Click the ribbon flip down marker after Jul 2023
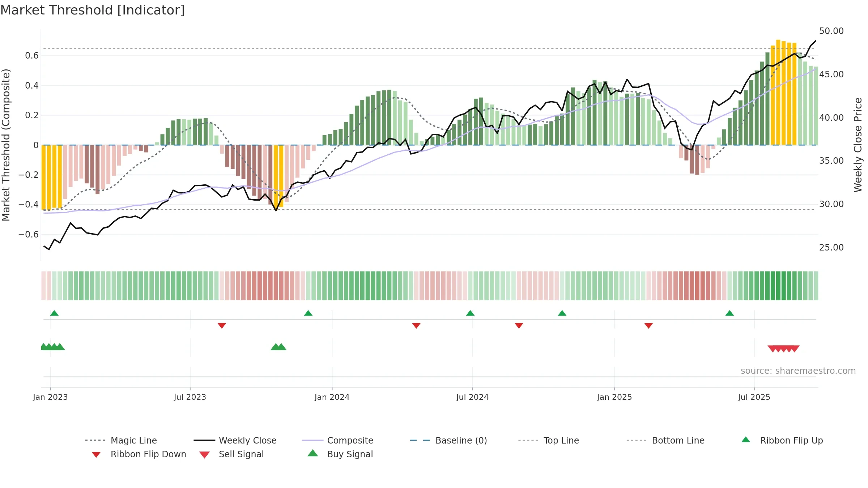The width and height of the screenshot is (868, 488). pyautogui.click(x=222, y=326)
